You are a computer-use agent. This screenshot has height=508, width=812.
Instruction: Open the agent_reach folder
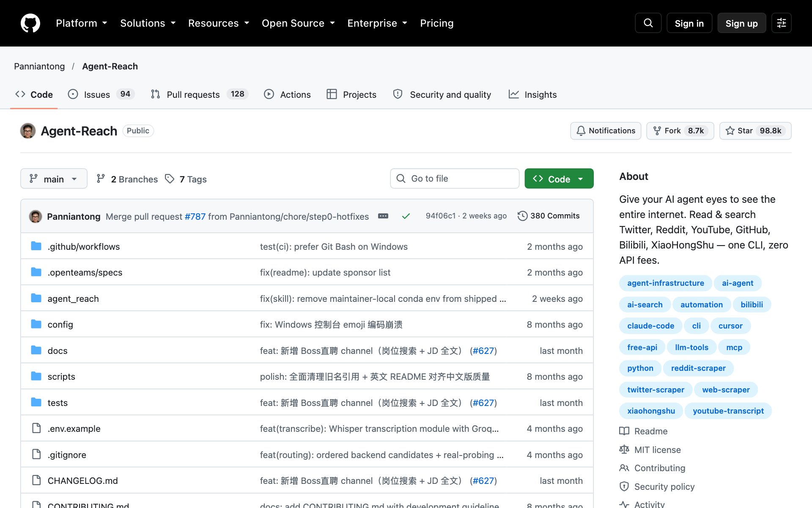pos(73,298)
